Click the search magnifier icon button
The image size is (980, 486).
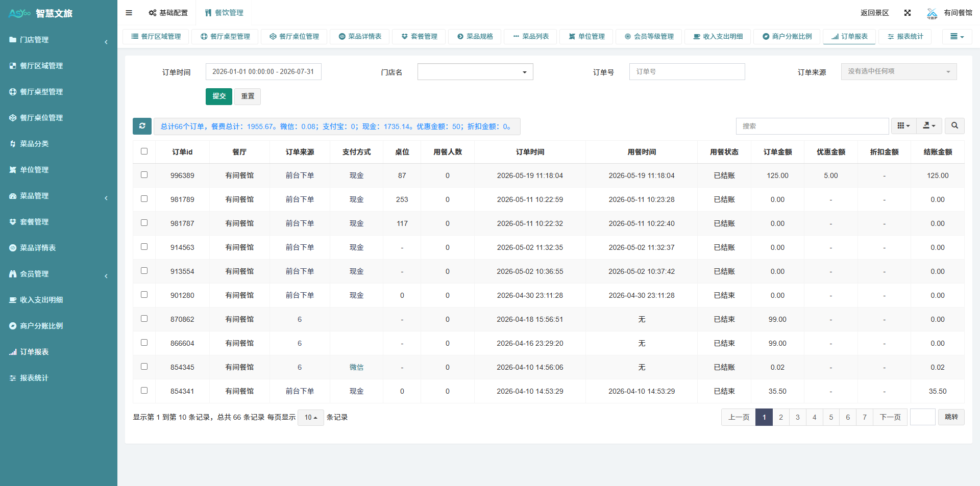pyautogui.click(x=954, y=125)
